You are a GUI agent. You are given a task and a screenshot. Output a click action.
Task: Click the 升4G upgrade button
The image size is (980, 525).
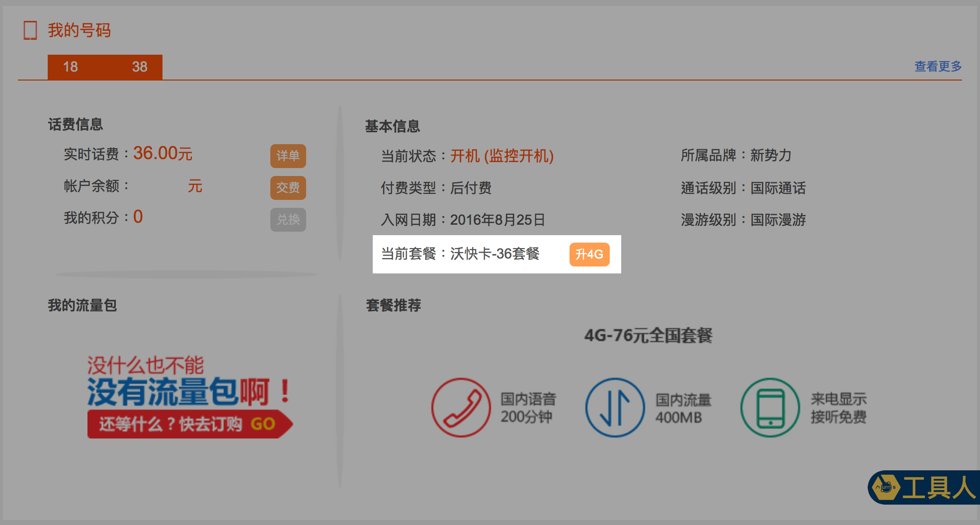click(x=589, y=255)
